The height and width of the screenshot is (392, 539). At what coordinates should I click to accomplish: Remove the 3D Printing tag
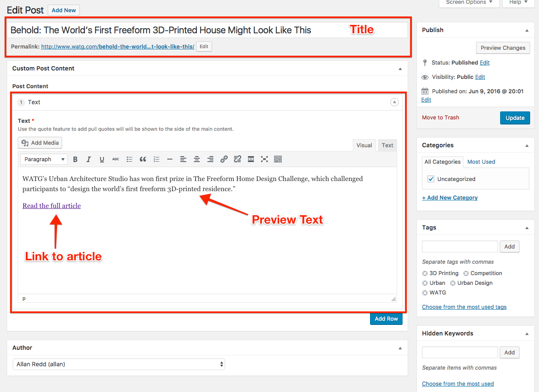425,273
